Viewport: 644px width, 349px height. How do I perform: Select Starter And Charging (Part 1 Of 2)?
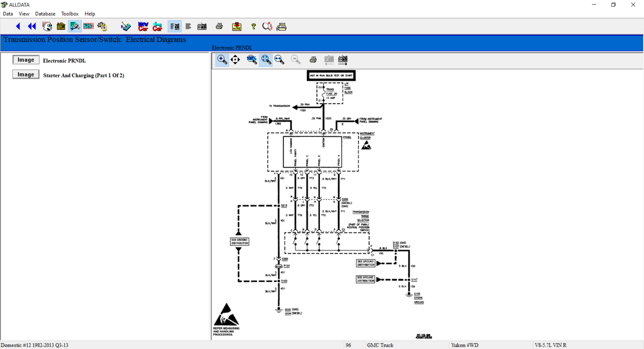tap(84, 76)
